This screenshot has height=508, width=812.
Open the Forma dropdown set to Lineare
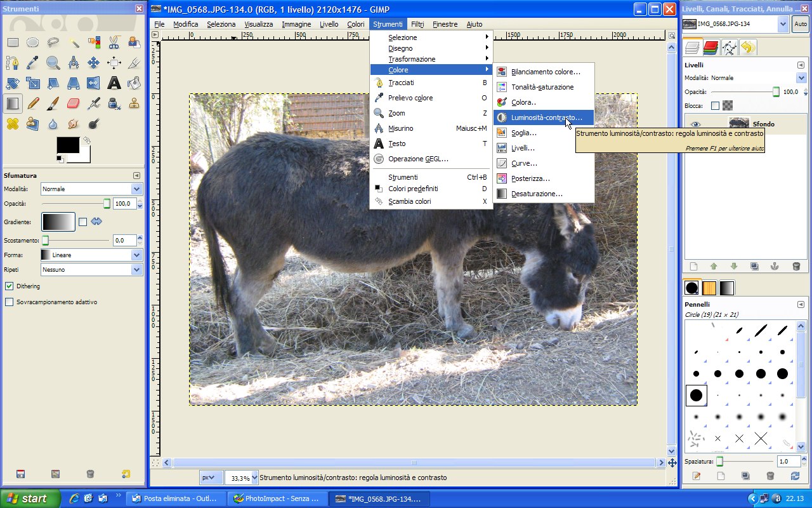pyautogui.click(x=91, y=255)
